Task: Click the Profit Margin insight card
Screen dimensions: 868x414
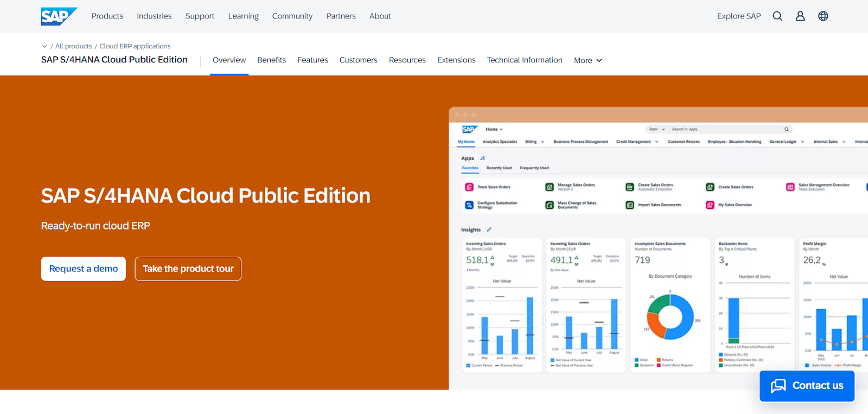Action: [833, 305]
